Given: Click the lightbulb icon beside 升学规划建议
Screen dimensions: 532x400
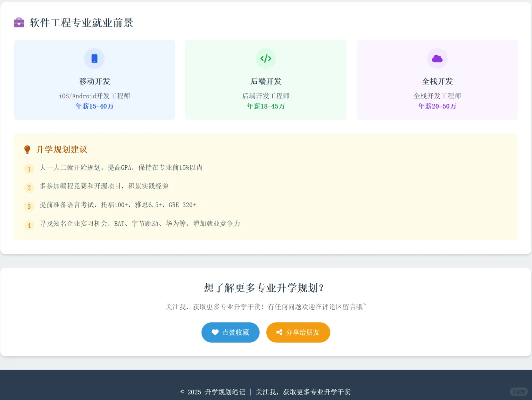Looking at the screenshot, I should click(27, 149).
